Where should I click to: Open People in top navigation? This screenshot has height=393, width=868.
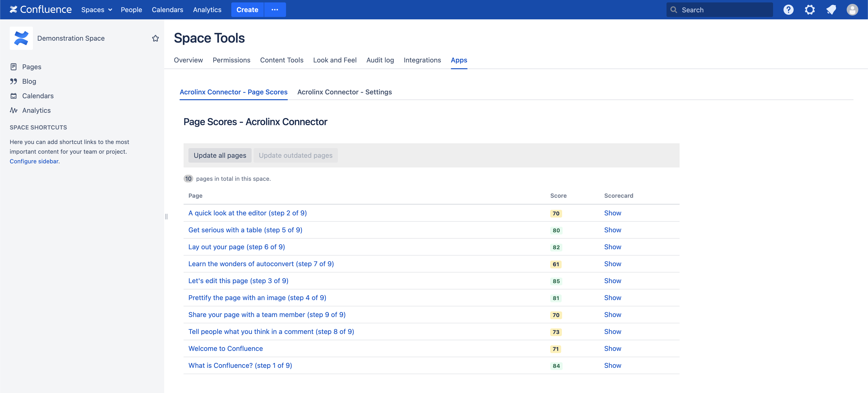132,10
